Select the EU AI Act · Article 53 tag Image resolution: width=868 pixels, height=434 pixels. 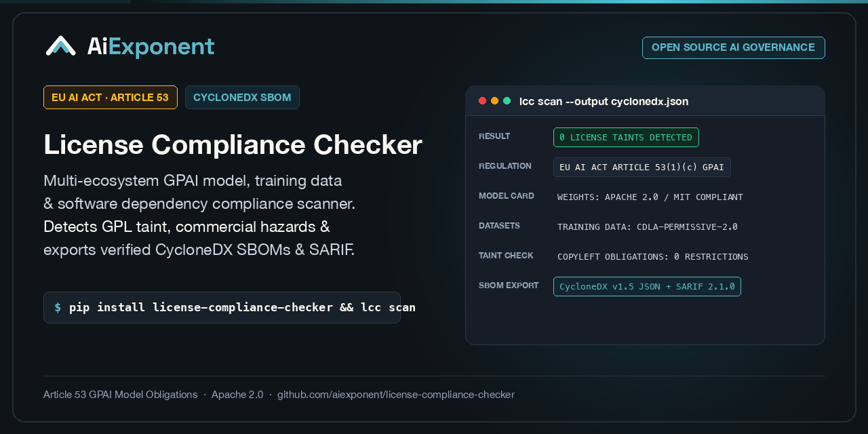[111, 97]
